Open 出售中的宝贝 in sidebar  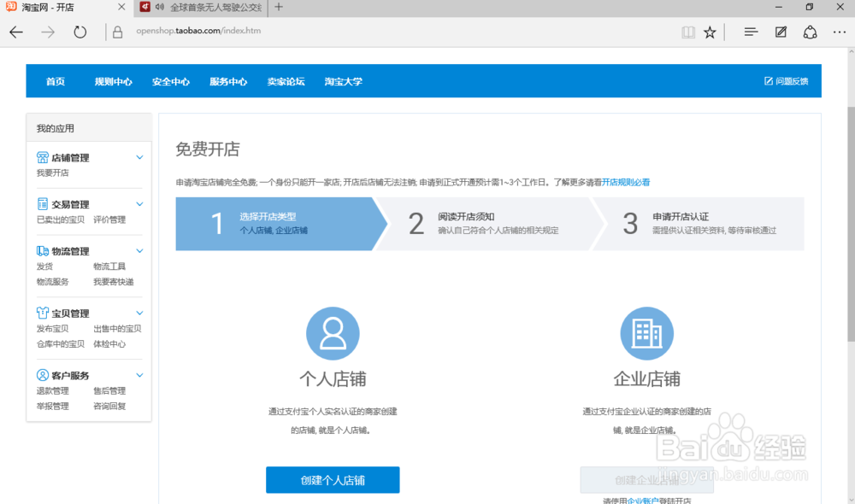point(117,329)
